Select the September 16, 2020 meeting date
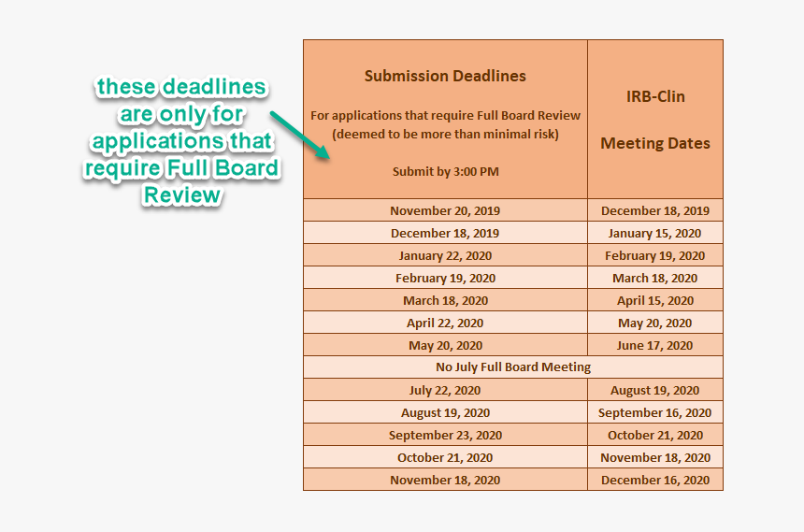 click(654, 412)
